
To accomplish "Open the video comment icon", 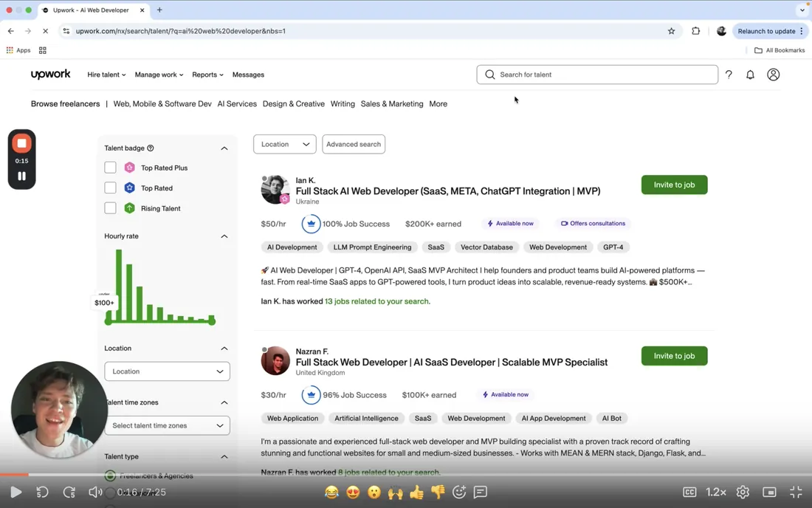I will pyautogui.click(x=481, y=492).
